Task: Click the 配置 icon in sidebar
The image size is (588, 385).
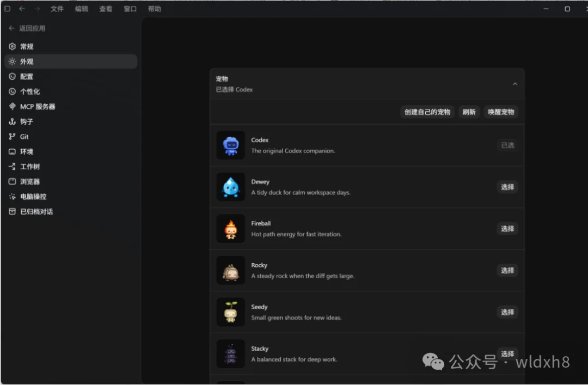Action: (x=12, y=77)
